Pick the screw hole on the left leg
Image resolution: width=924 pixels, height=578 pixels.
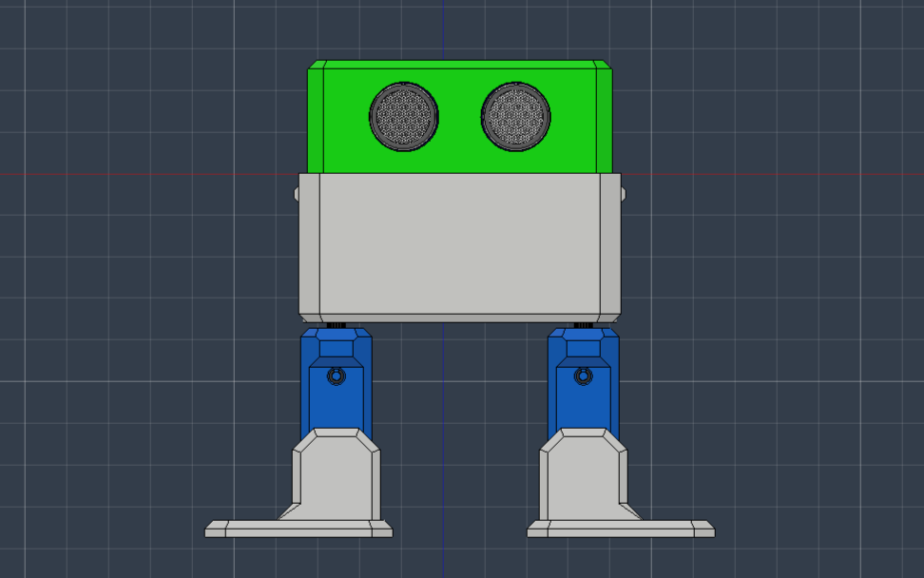(x=337, y=376)
